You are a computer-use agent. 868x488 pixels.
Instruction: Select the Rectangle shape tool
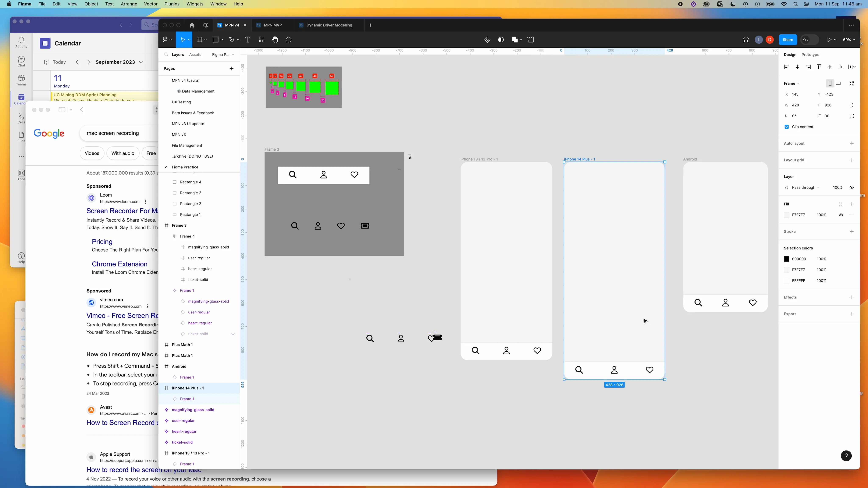coord(216,40)
